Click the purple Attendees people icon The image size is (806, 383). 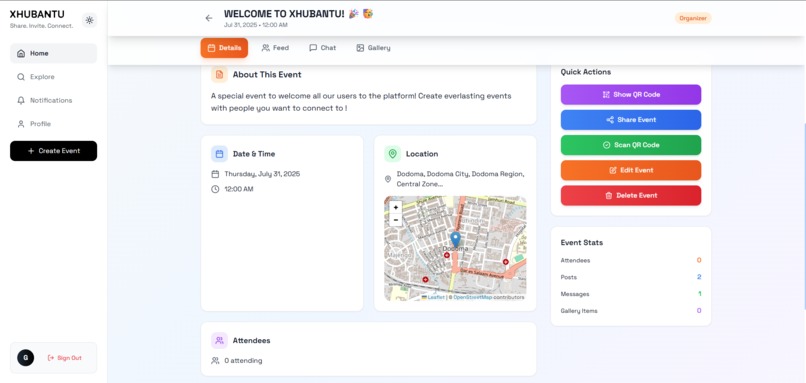219,340
